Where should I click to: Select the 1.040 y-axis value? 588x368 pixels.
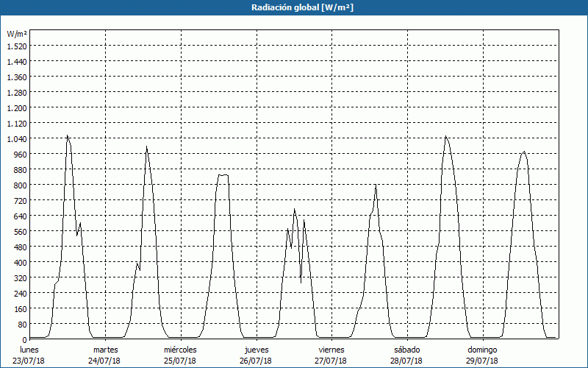pyautogui.click(x=17, y=139)
